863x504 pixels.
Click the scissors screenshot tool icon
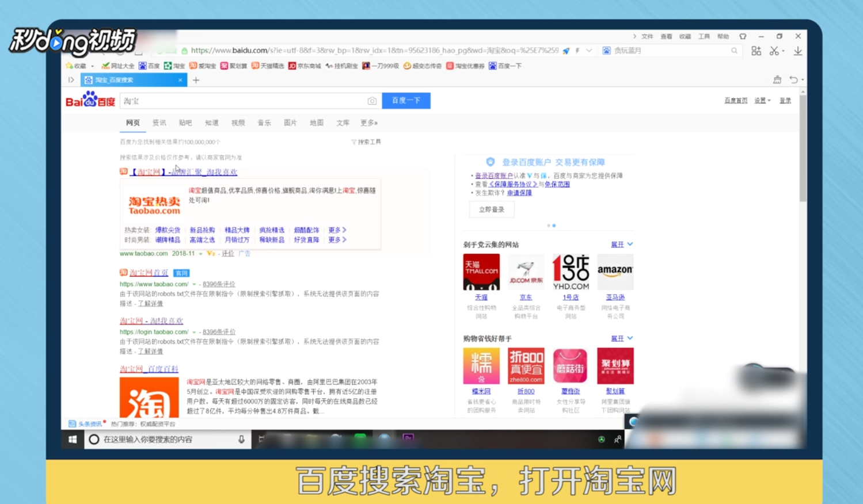coord(774,51)
